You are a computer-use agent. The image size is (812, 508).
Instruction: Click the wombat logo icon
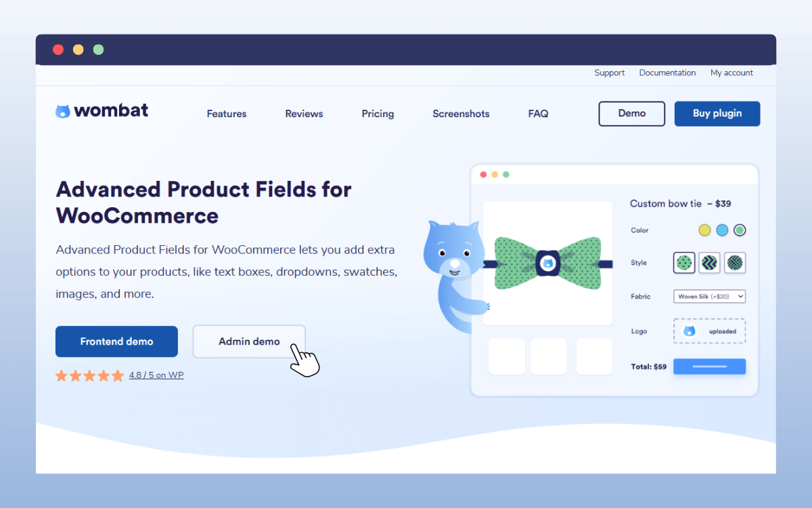pos(63,112)
